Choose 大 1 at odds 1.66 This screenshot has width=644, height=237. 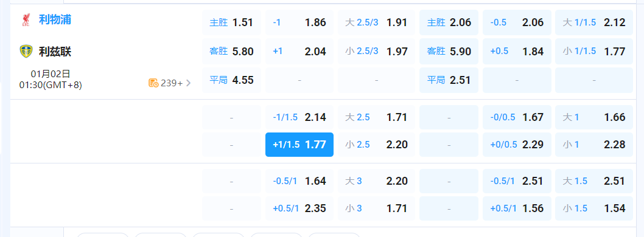click(594, 117)
